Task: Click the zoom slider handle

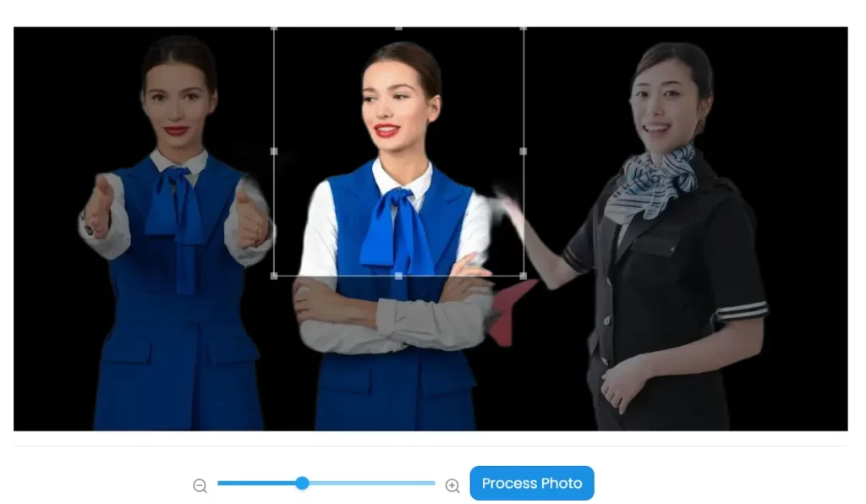Action: click(x=302, y=483)
